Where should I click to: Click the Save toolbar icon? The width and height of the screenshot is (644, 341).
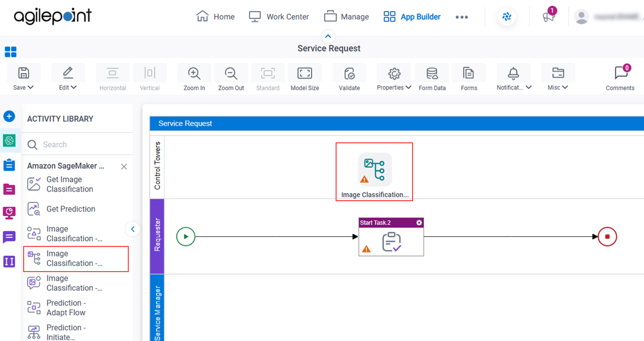tap(24, 73)
